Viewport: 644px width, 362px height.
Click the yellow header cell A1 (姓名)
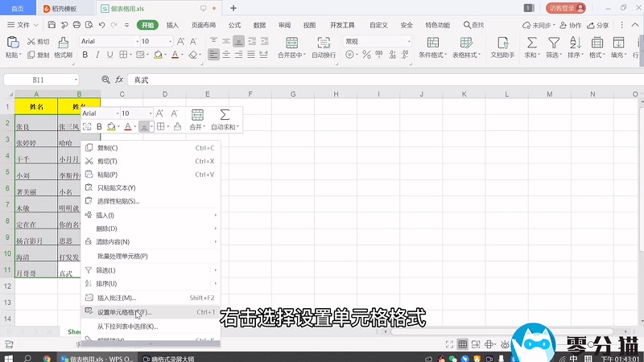(x=35, y=106)
